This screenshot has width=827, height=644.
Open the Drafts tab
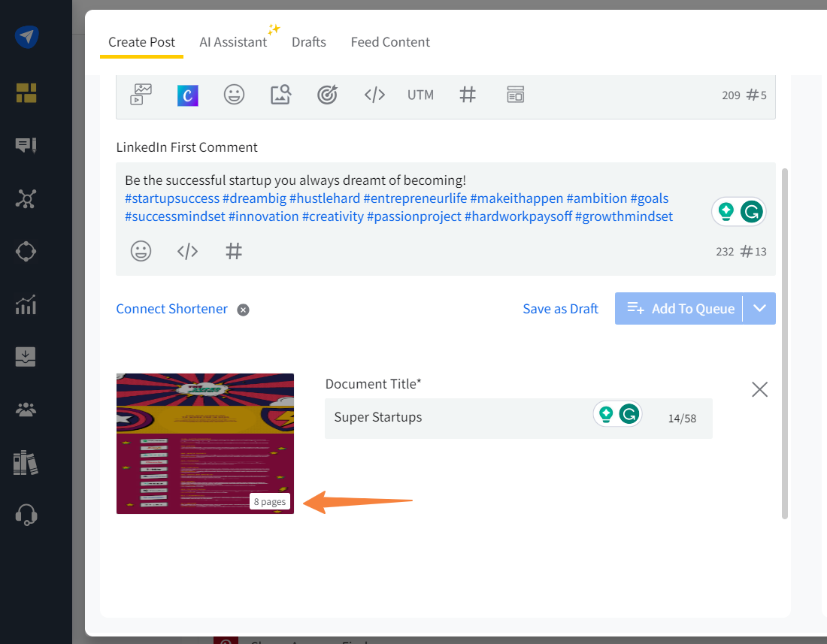309,42
